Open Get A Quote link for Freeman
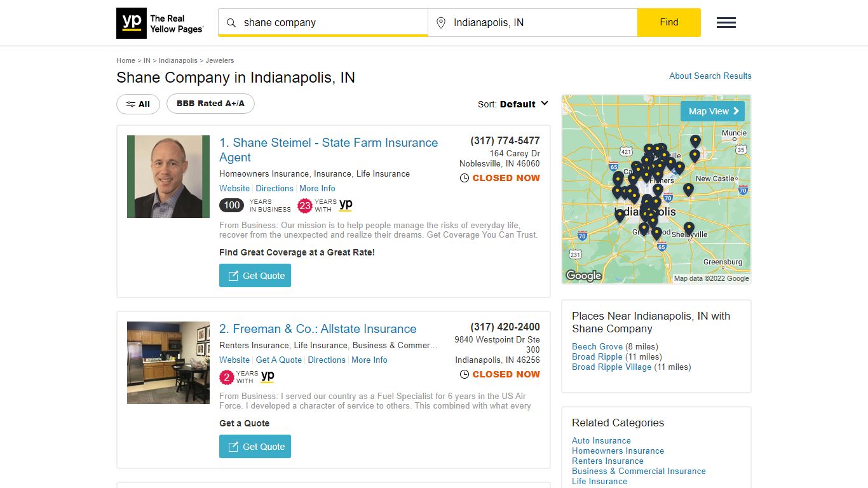Screen dimensions: 868x488 tap(279, 360)
